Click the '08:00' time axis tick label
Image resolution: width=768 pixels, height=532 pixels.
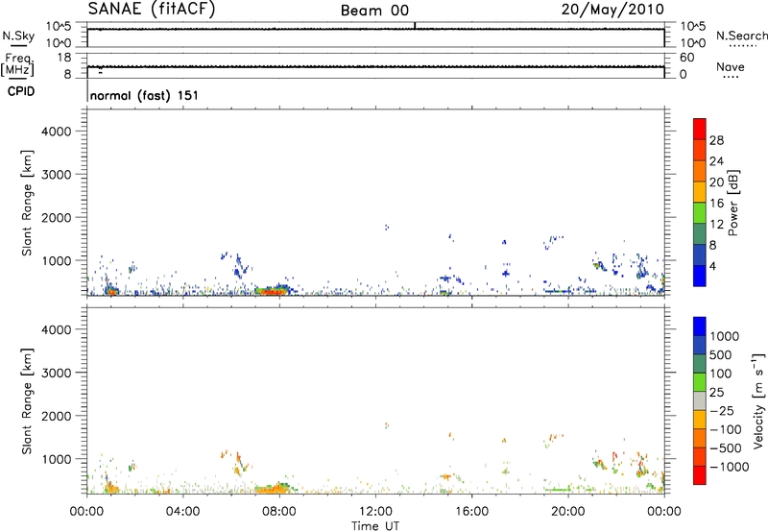[279, 512]
